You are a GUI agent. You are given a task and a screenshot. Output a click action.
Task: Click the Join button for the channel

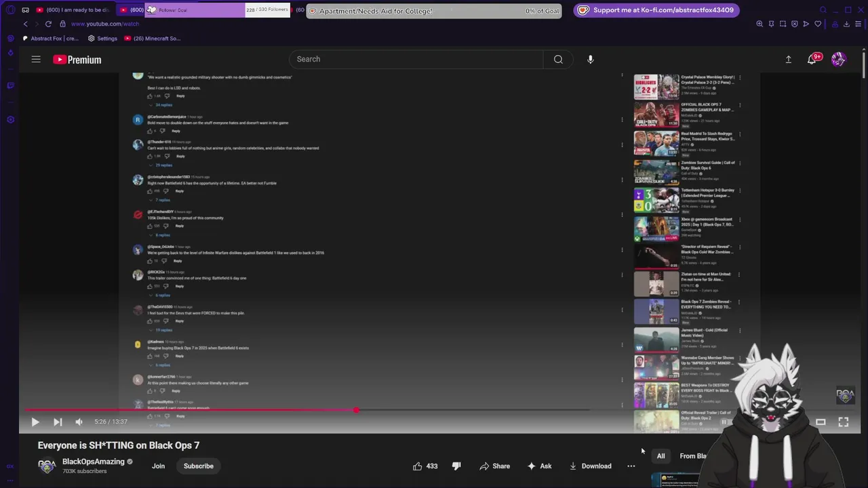point(158,466)
